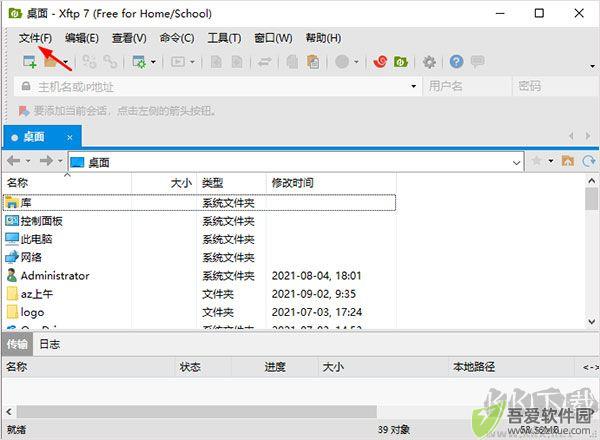Go forward with the right arrow
Viewport: 600px width, 440px height.
point(46,161)
